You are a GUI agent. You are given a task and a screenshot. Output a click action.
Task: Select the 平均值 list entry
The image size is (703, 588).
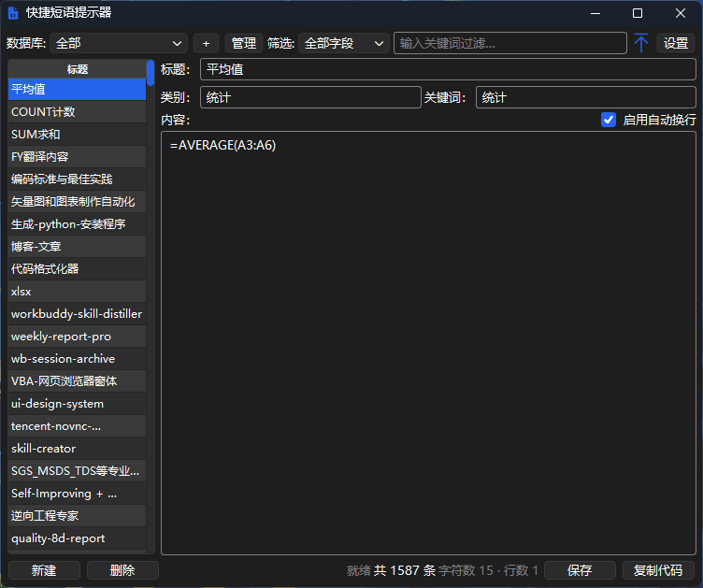click(77, 89)
